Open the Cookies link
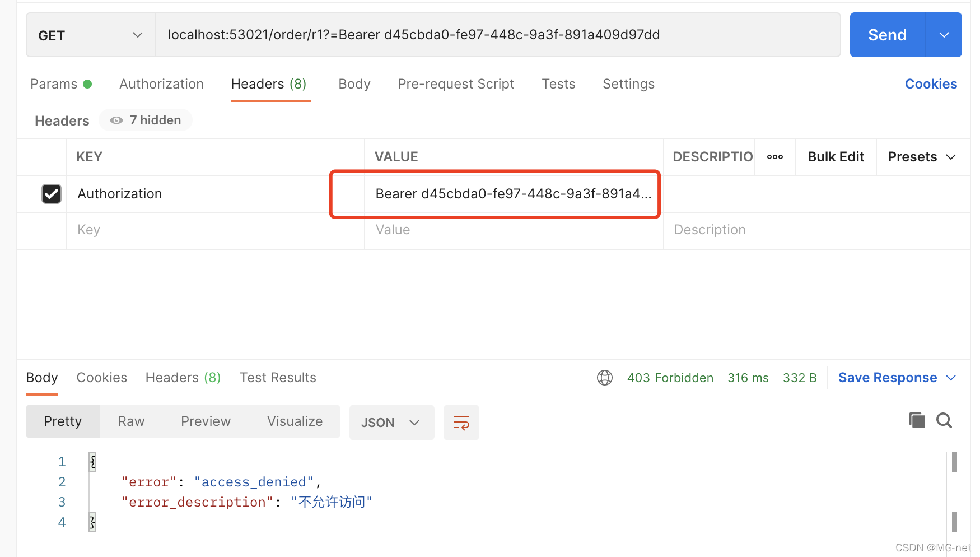The height and width of the screenshot is (557, 980). coord(931,84)
